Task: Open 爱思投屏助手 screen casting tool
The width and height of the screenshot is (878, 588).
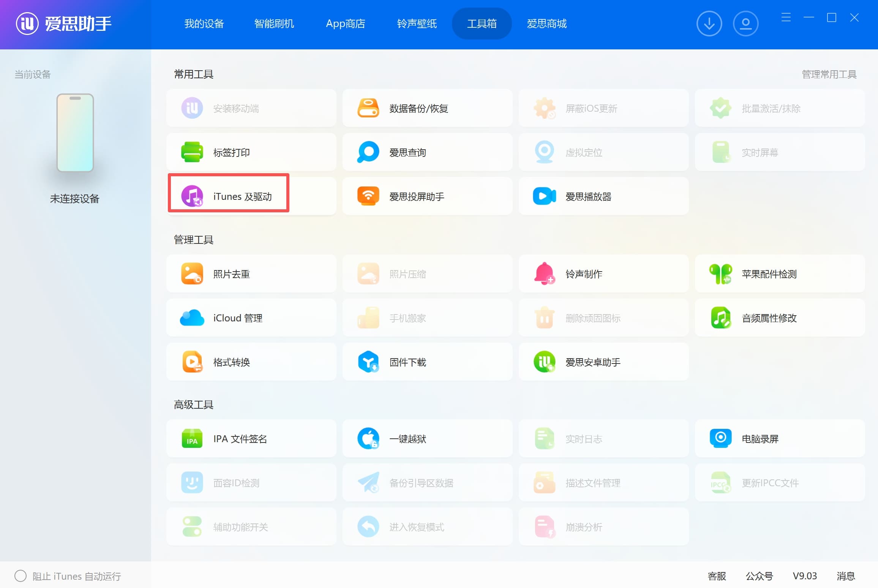Action: (368, 196)
